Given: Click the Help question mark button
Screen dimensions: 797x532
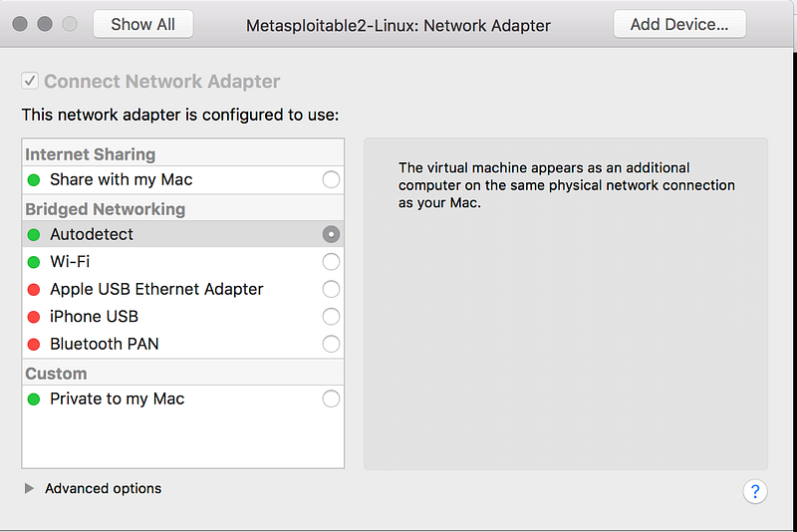Looking at the screenshot, I should click(754, 490).
